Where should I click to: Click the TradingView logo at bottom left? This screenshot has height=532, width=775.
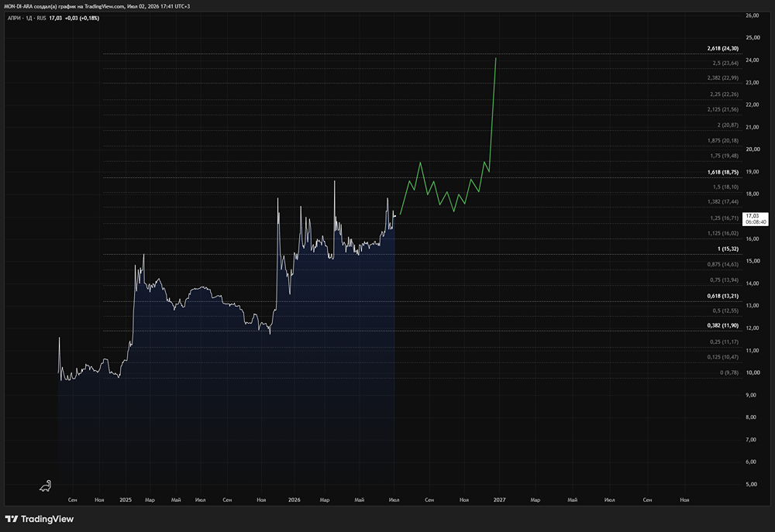click(x=39, y=519)
